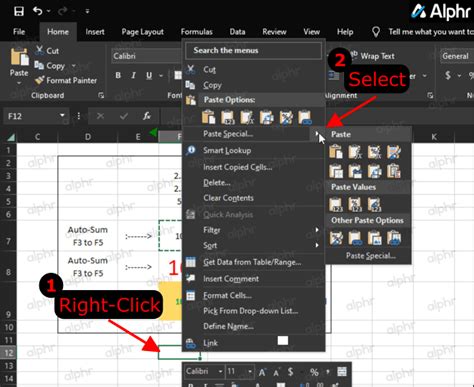Toggle Underline in the ribbon Font group
Screen dimensions: 474x387
coord(149,75)
